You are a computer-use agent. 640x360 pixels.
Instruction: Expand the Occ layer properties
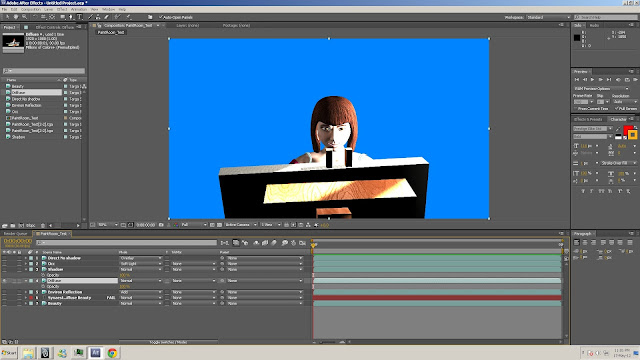coord(26,264)
